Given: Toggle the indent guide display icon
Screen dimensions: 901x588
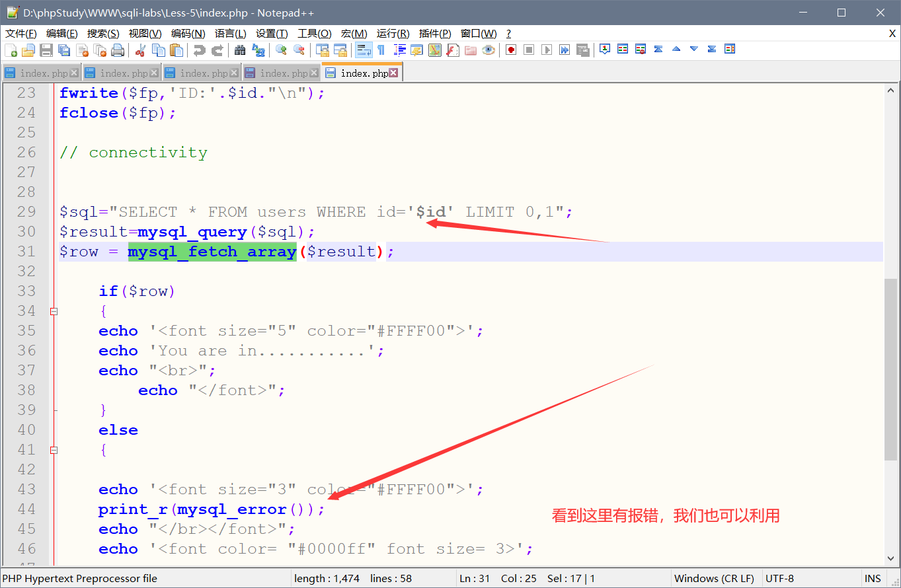Looking at the screenshot, I should 399,50.
